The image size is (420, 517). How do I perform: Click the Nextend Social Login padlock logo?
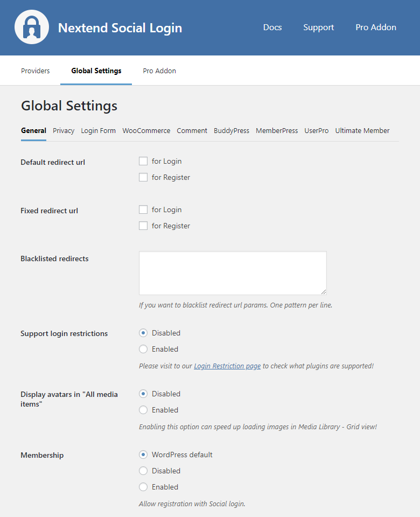point(32,27)
